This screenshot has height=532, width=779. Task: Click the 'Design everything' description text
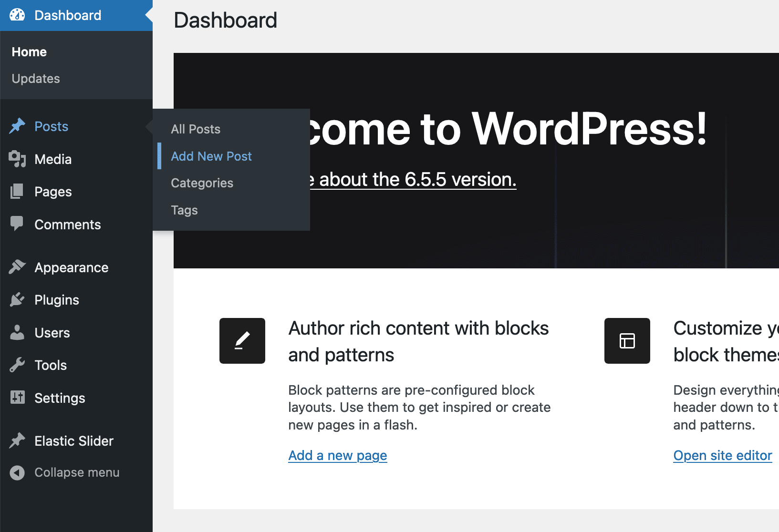click(x=726, y=408)
